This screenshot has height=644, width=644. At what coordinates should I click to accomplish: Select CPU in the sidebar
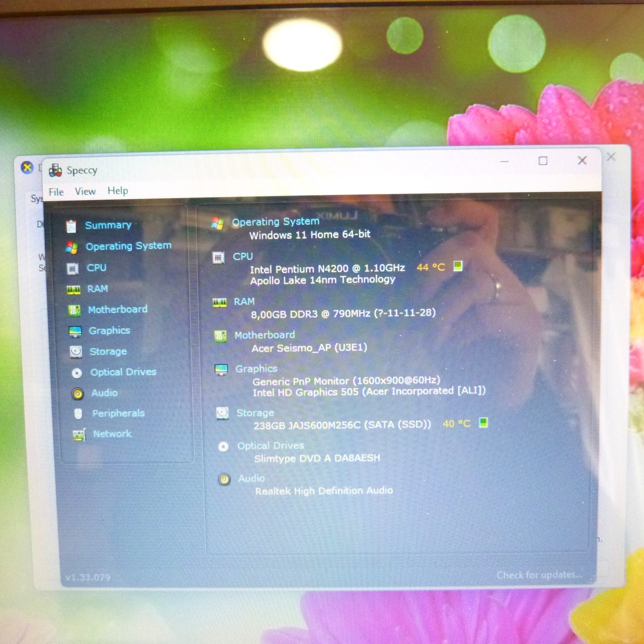tap(97, 268)
